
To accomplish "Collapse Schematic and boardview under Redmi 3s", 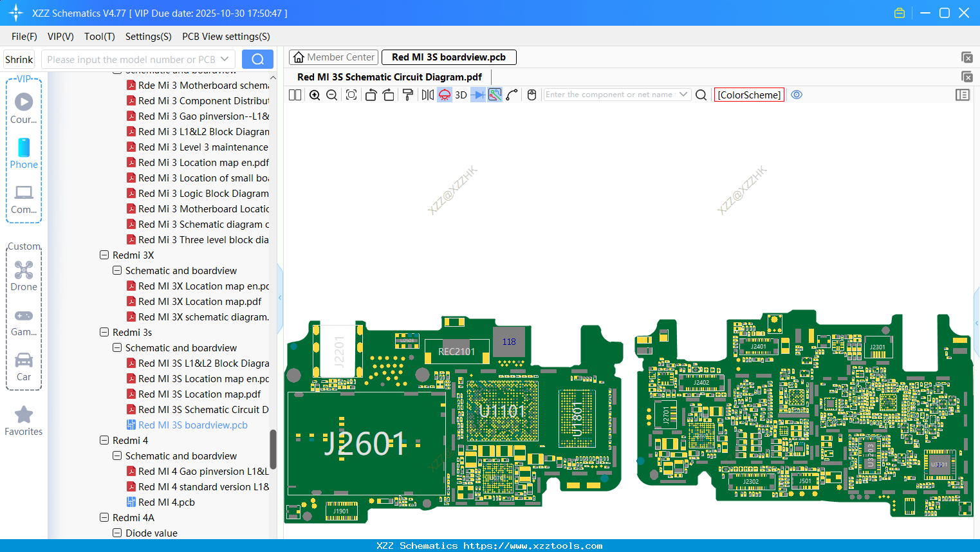I will coord(117,347).
